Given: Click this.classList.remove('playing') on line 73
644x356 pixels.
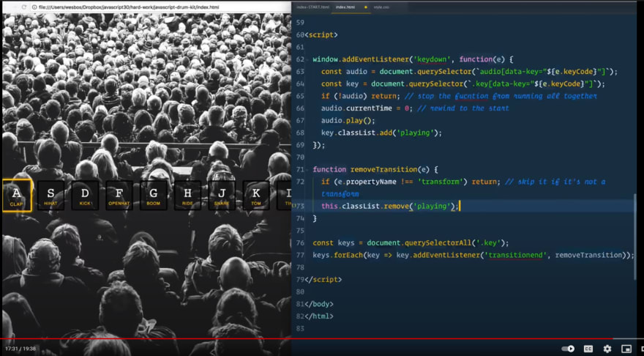Looking at the screenshot, I should (x=390, y=206).
